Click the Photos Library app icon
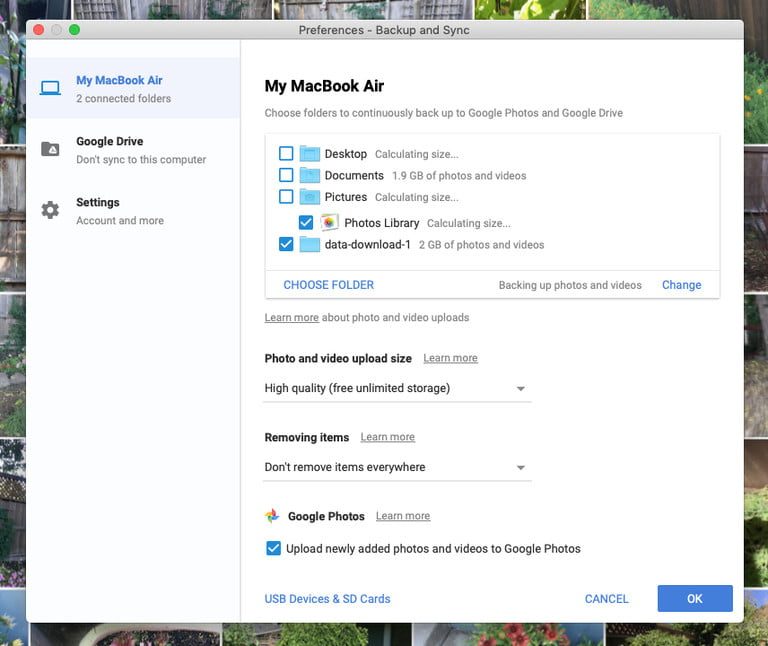This screenshot has height=646, width=768. coord(329,223)
